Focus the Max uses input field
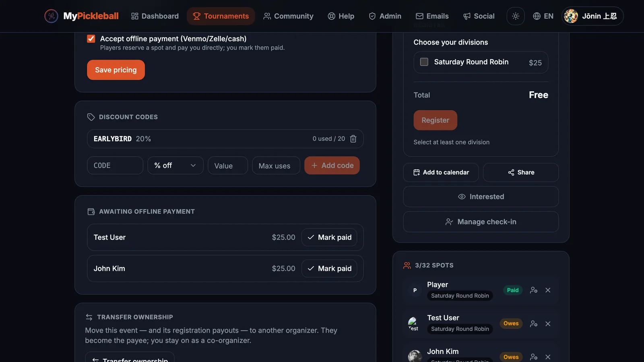This screenshot has width=644, height=362. [276, 165]
